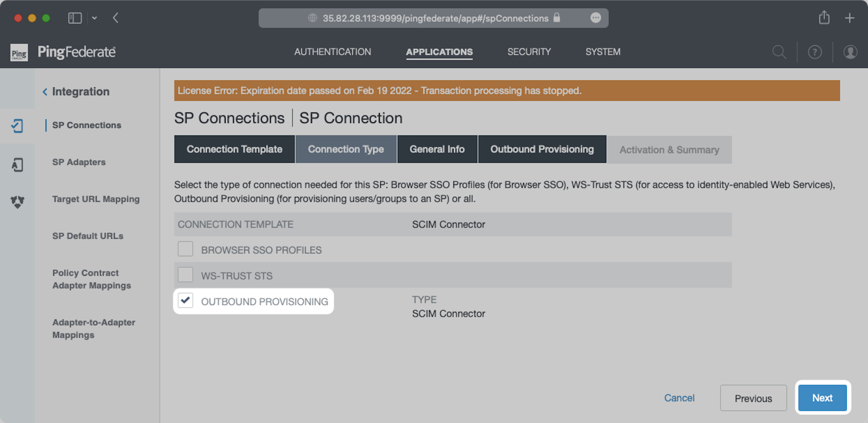
Task: Uncheck the Outbound Provisioning checkbox
Action: click(x=185, y=301)
